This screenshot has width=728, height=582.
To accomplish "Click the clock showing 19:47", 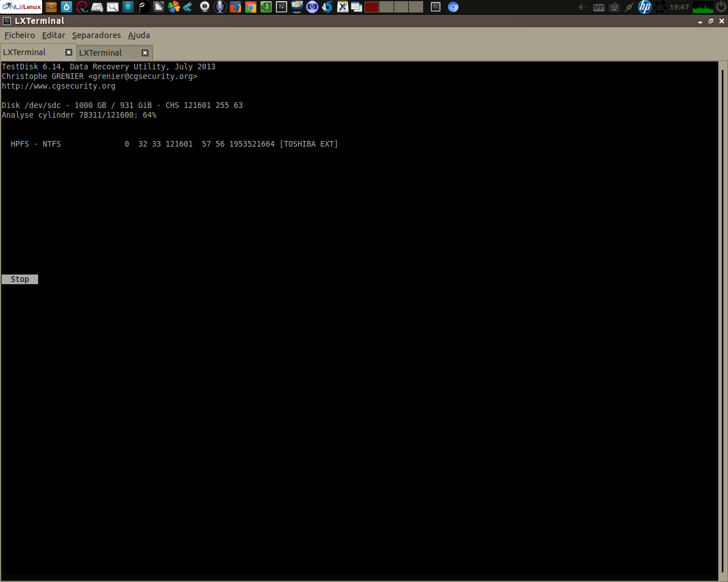I will pos(679,7).
